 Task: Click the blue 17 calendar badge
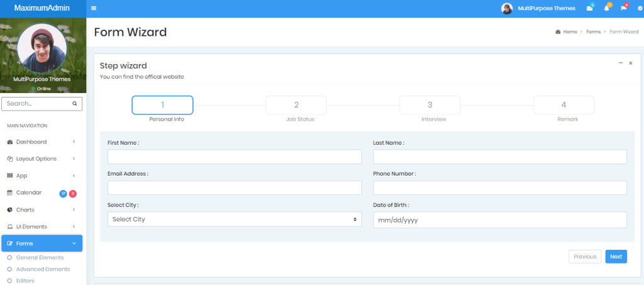64,193
